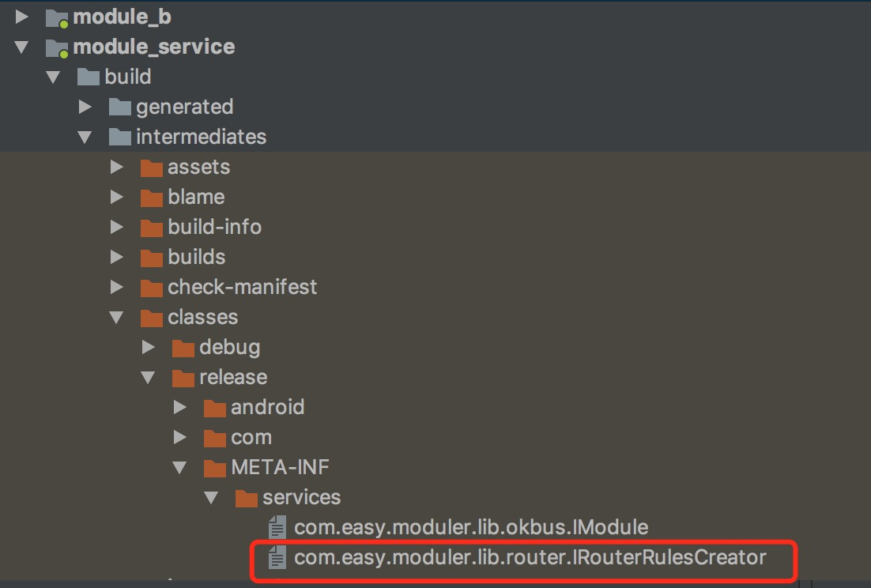871x588 pixels.
Task: Select the builds folder label
Action: [197, 257]
